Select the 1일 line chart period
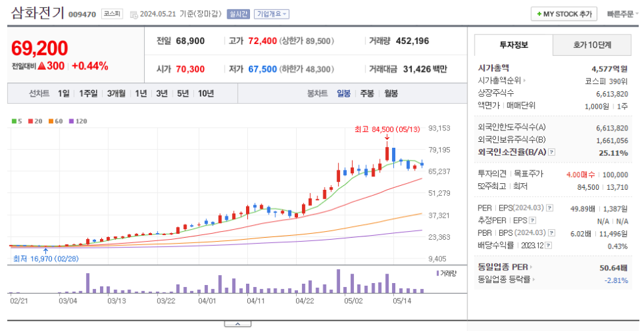This screenshot has height=331, width=644. 63,93
